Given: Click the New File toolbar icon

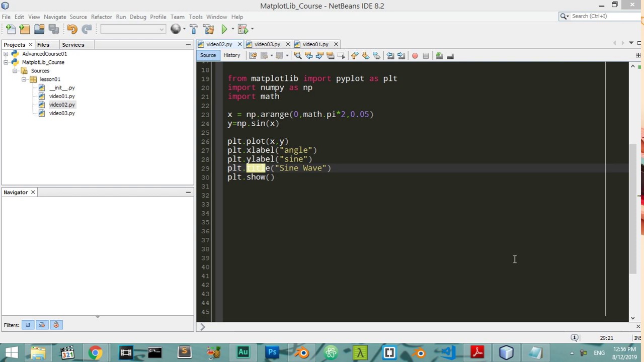Looking at the screenshot, I should click(11, 29).
